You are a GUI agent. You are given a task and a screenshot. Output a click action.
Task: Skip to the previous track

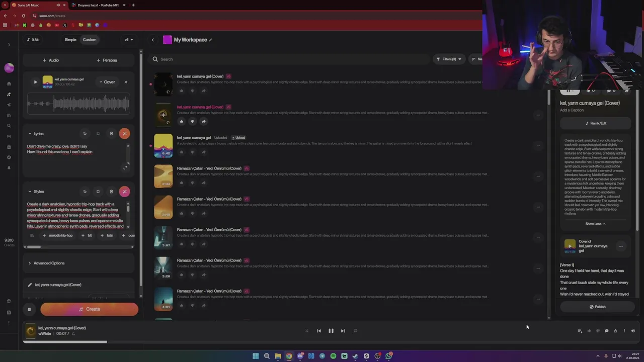point(318,331)
